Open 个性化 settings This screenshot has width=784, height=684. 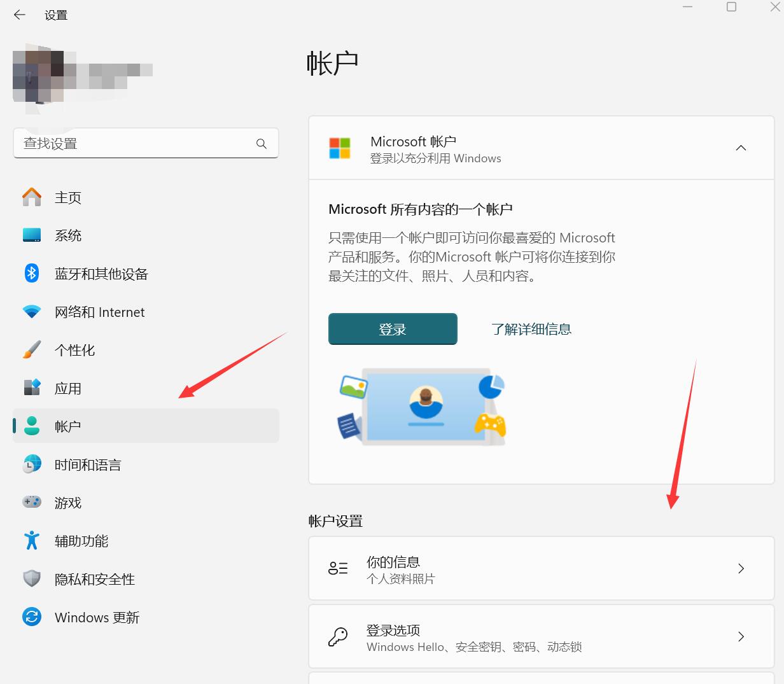pyautogui.click(x=146, y=350)
